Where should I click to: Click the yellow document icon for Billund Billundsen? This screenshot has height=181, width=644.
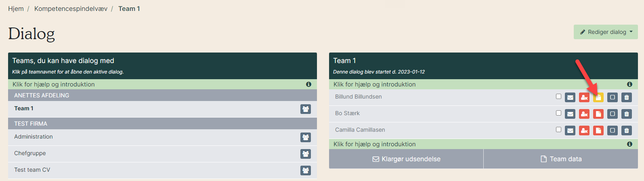[598, 97]
